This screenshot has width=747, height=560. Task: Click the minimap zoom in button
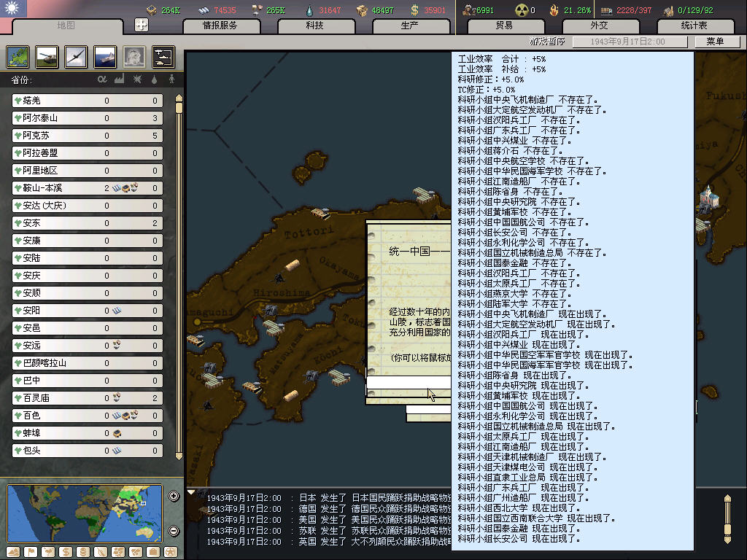(174, 497)
